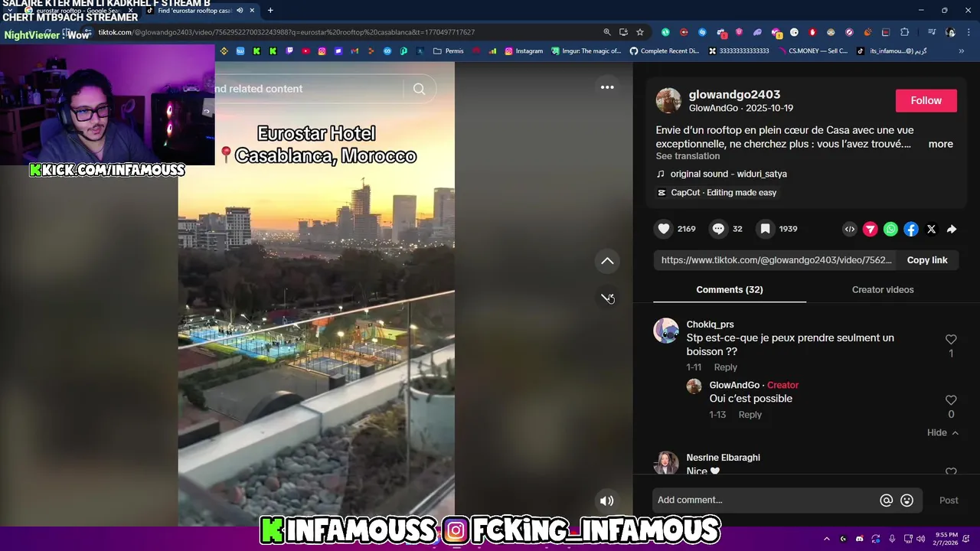Follow glowandgo2403
Image resolution: width=980 pixels, height=551 pixels.
[x=926, y=100]
